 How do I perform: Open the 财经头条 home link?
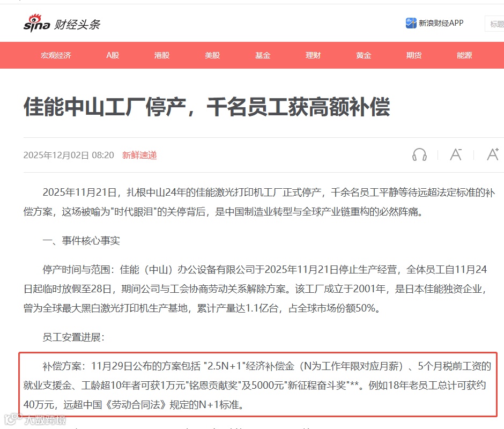coord(77,25)
